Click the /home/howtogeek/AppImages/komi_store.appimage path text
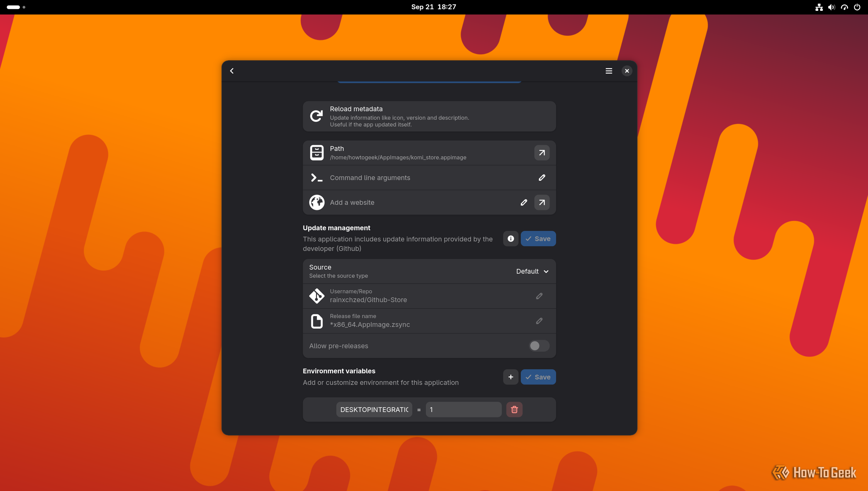868x491 pixels. pos(398,157)
